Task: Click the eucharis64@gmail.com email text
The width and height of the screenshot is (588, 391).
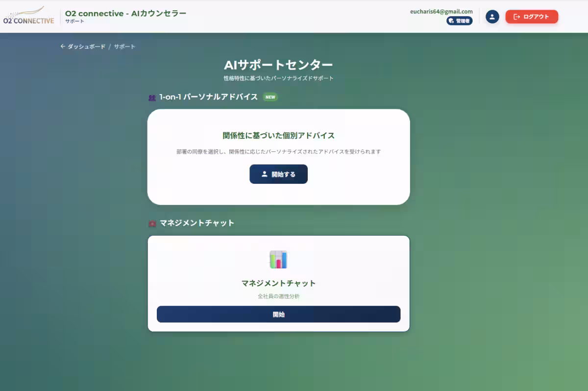Action: pyautogui.click(x=441, y=11)
